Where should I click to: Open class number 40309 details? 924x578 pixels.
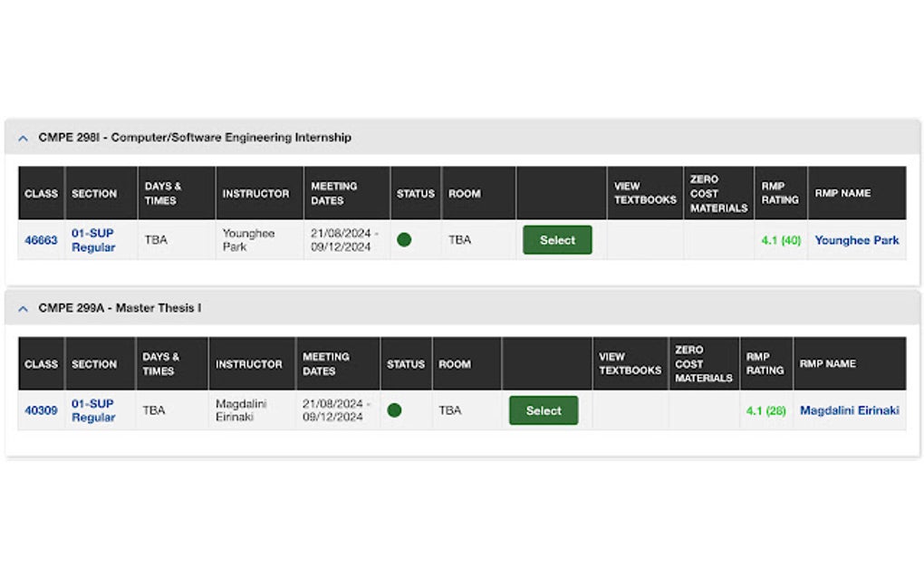(40, 410)
